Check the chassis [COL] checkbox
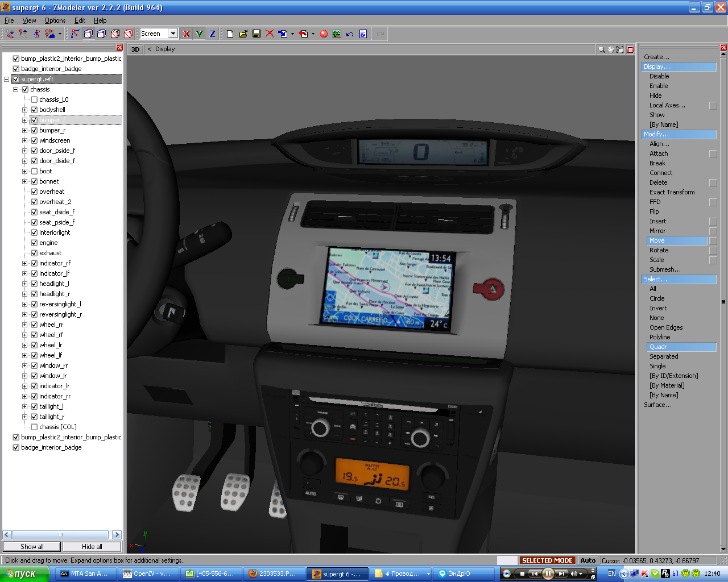The image size is (728, 582). (34, 427)
